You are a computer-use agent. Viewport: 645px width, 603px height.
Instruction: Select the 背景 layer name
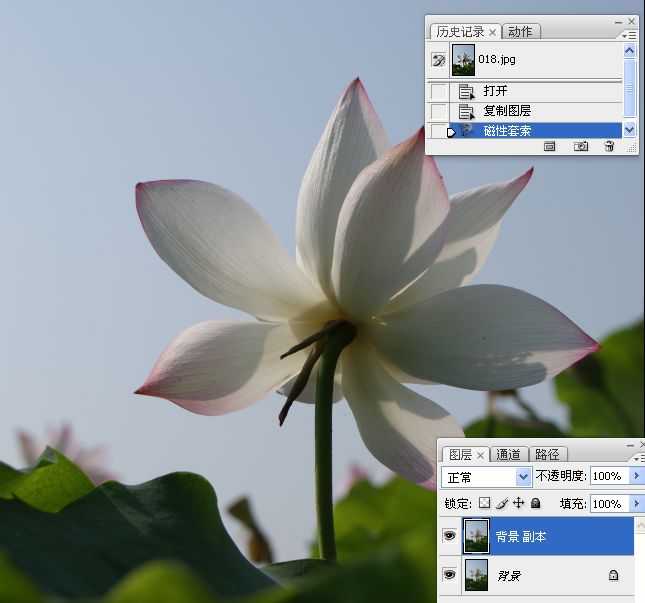509,575
